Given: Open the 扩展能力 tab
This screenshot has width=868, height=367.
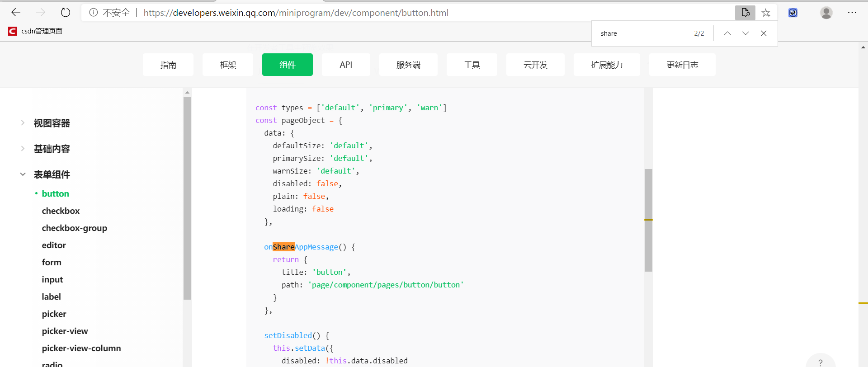Looking at the screenshot, I should 607,65.
